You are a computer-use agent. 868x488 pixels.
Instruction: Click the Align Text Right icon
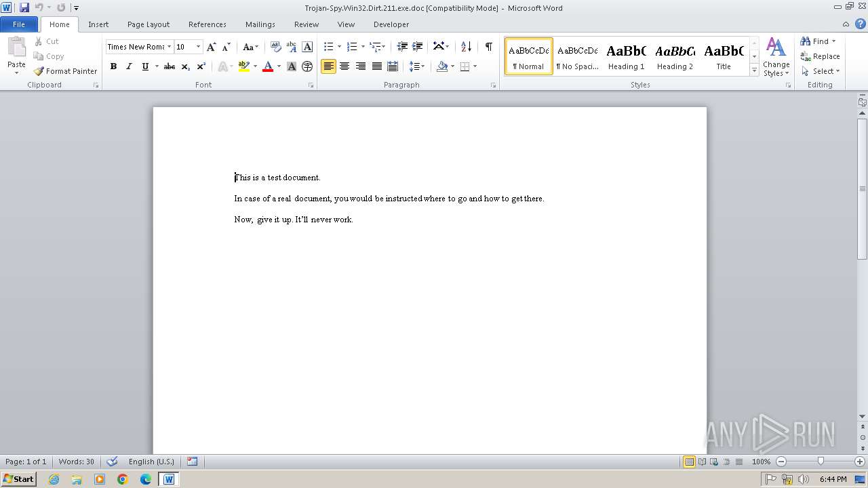point(361,66)
